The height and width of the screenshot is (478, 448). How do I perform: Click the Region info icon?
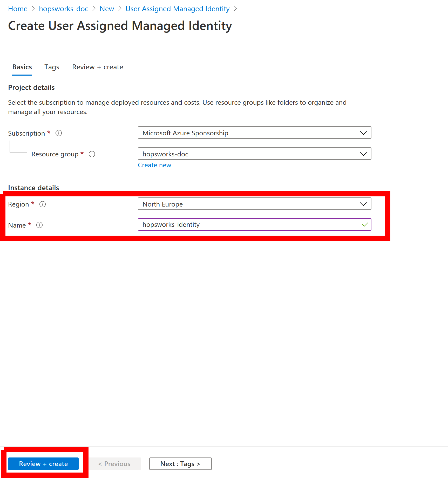[x=43, y=204]
